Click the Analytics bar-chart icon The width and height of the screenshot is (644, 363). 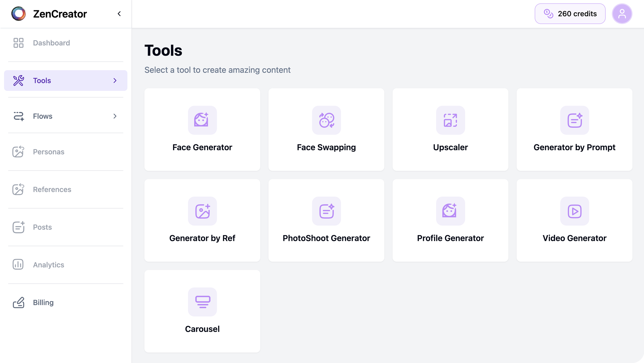coord(18,265)
